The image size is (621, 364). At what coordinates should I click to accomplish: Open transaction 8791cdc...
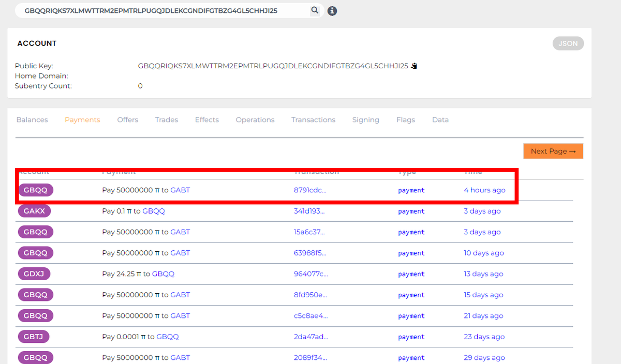310,190
